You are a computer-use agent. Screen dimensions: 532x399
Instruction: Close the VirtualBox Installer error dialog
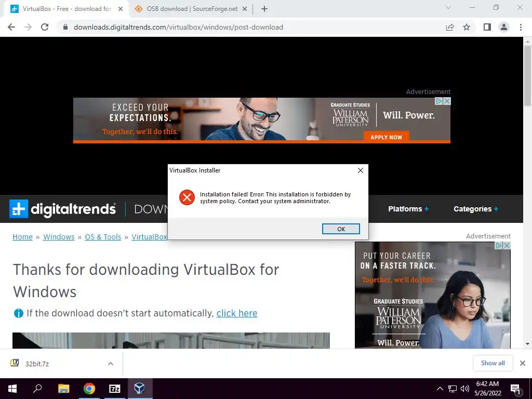[361, 170]
